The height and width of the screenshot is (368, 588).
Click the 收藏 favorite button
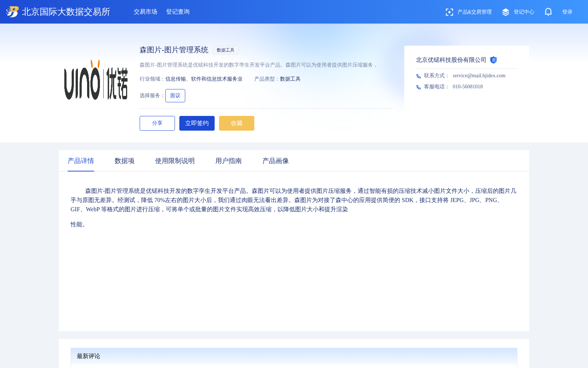237,123
